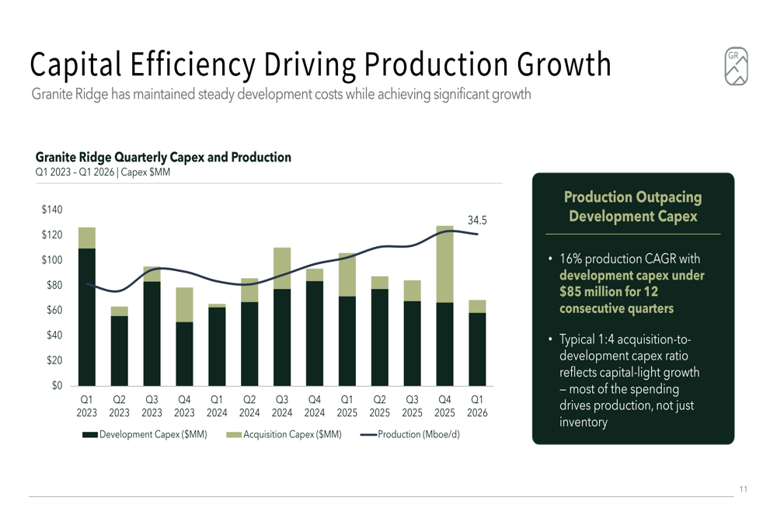Click the bold '$85 million for 12' text

click(x=608, y=291)
